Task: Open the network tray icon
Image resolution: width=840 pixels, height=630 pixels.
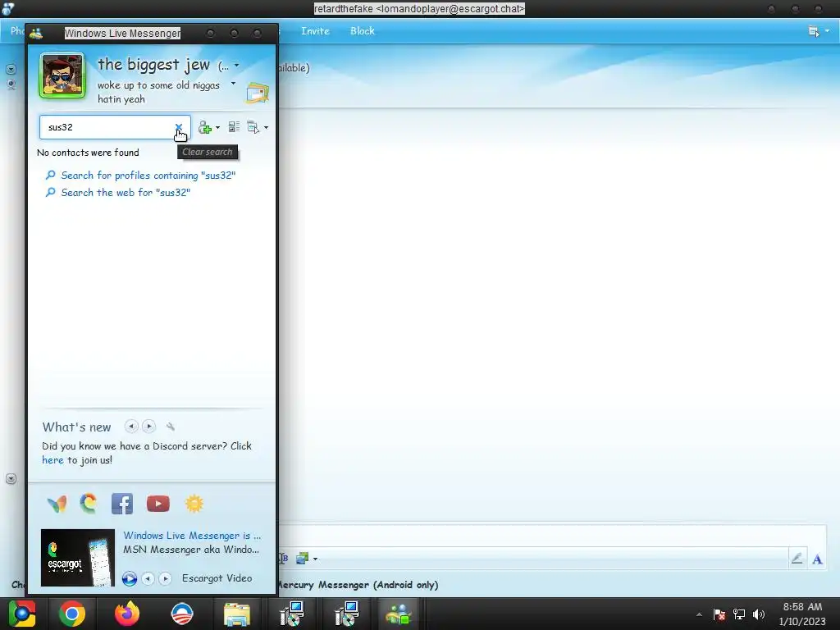Action: click(739, 614)
